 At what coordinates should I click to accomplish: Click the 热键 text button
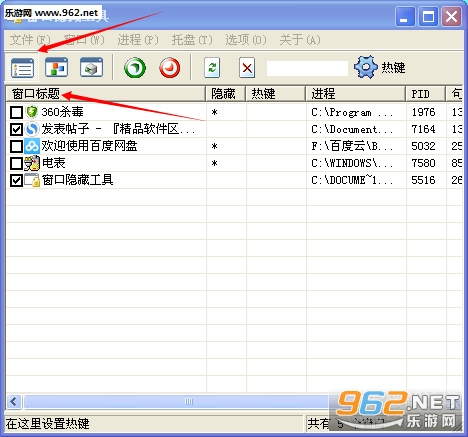click(393, 68)
